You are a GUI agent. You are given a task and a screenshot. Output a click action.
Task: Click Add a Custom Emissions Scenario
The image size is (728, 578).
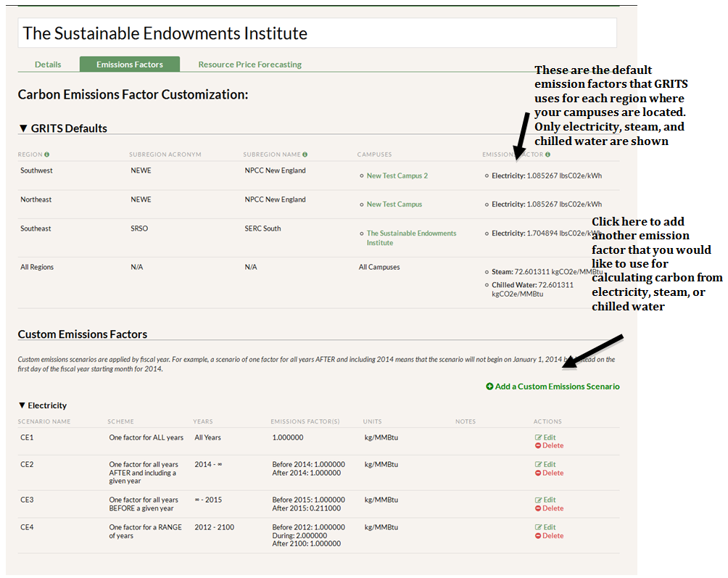[x=553, y=387]
